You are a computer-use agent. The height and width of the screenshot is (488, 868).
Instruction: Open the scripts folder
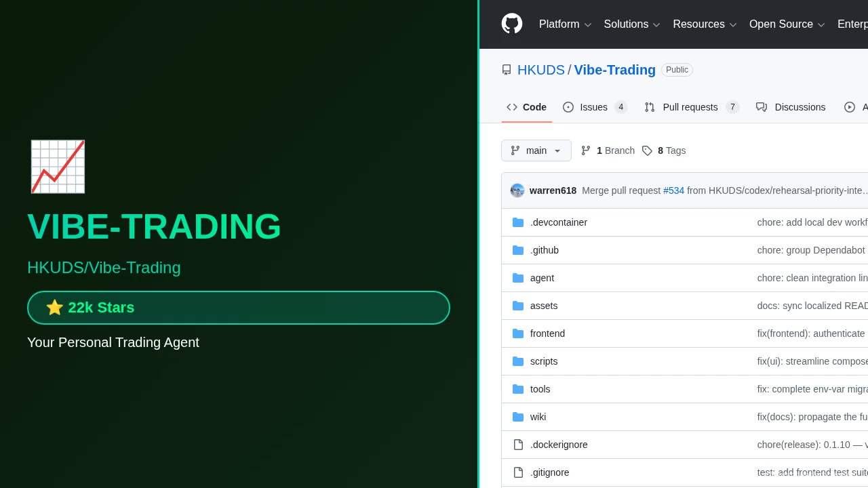[544, 361]
